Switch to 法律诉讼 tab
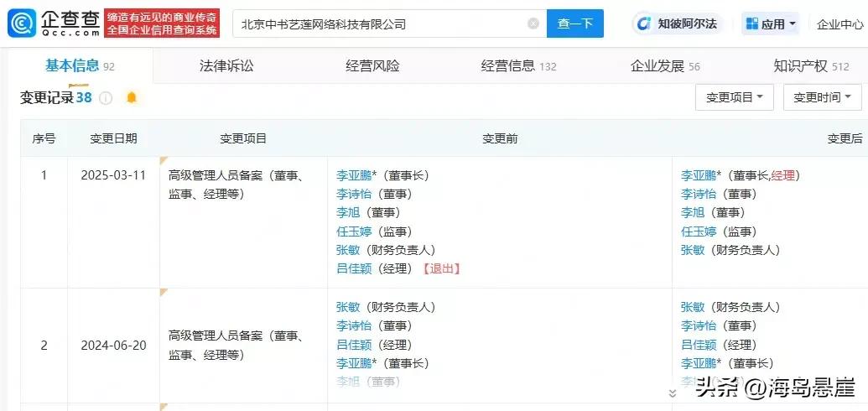Viewport: 868px width, 411px height. (x=226, y=66)
